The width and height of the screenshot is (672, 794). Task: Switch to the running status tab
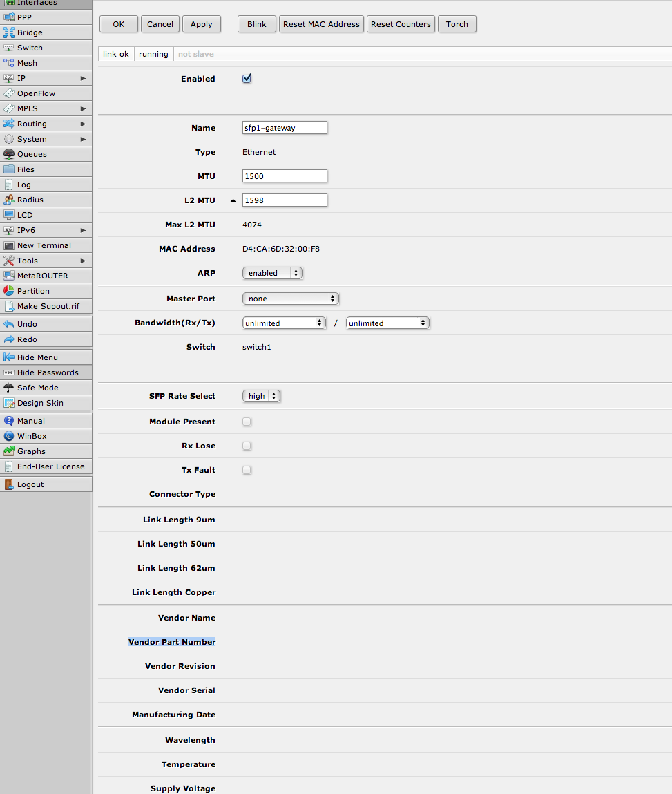153,54
